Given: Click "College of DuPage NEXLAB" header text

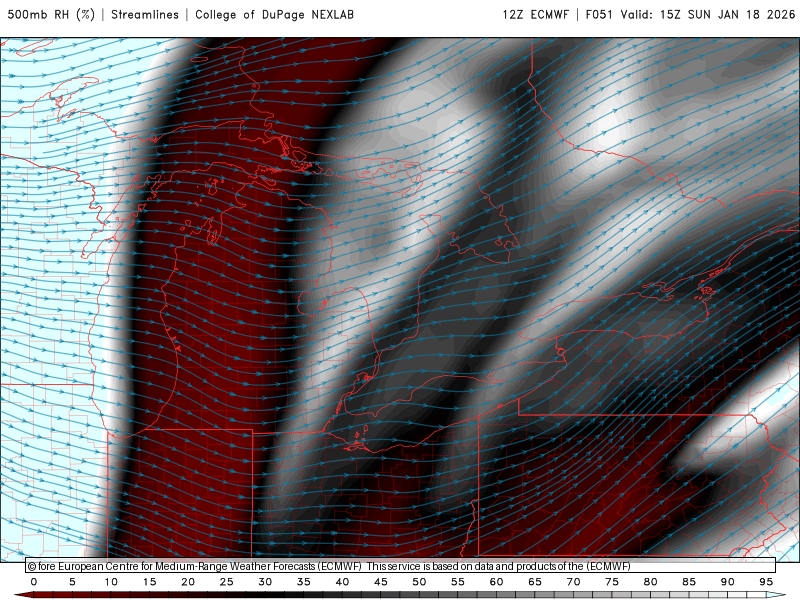Looking at the screenshot, I should 274,15.
